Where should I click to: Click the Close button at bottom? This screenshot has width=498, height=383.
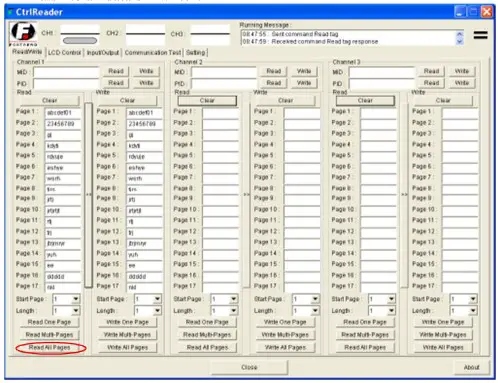pyautogui.click(x=249, y=367)
